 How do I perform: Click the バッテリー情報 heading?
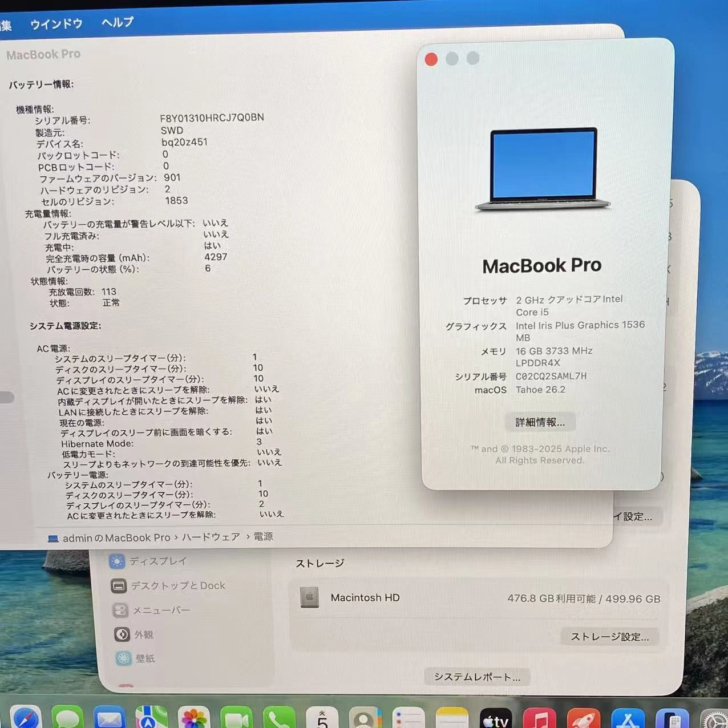(x=41, y=84)
